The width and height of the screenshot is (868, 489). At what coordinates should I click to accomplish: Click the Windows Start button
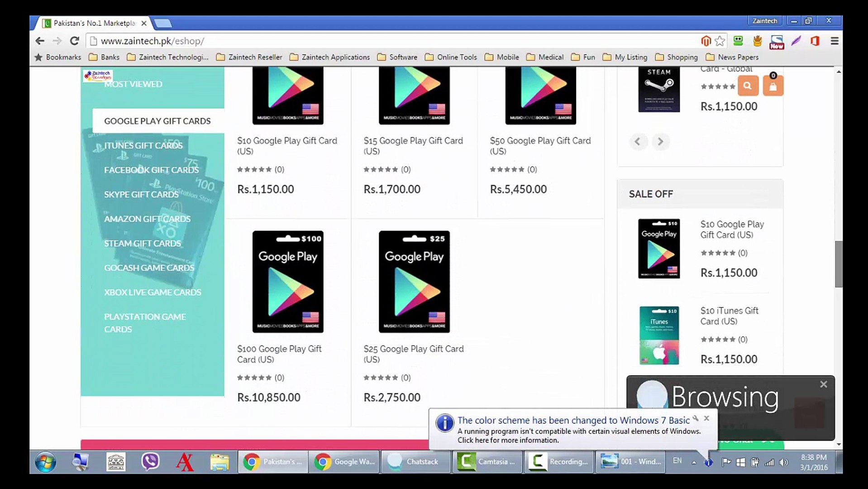pos(46,462)
